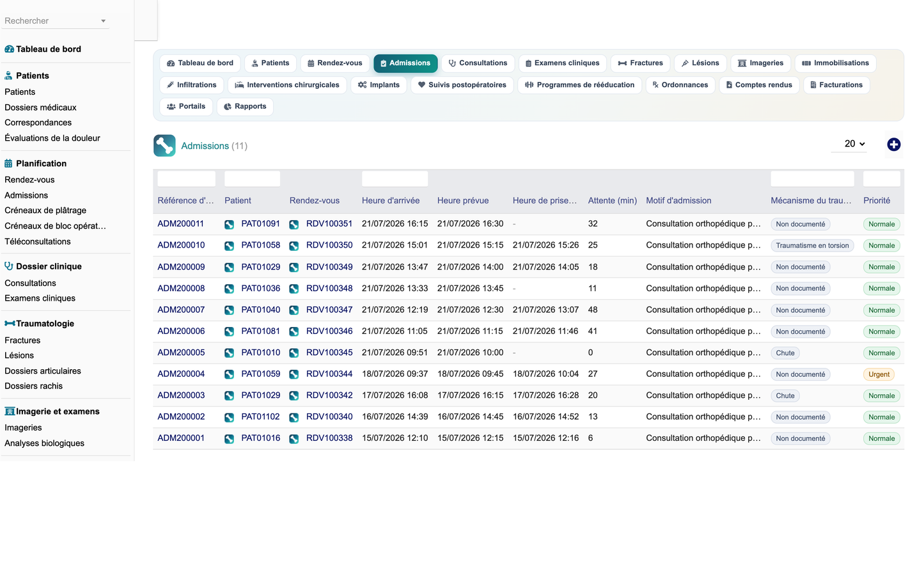924x572 pixels.
Task: Click the Planification calendar icon in sidebar
Action: point(8,164)
